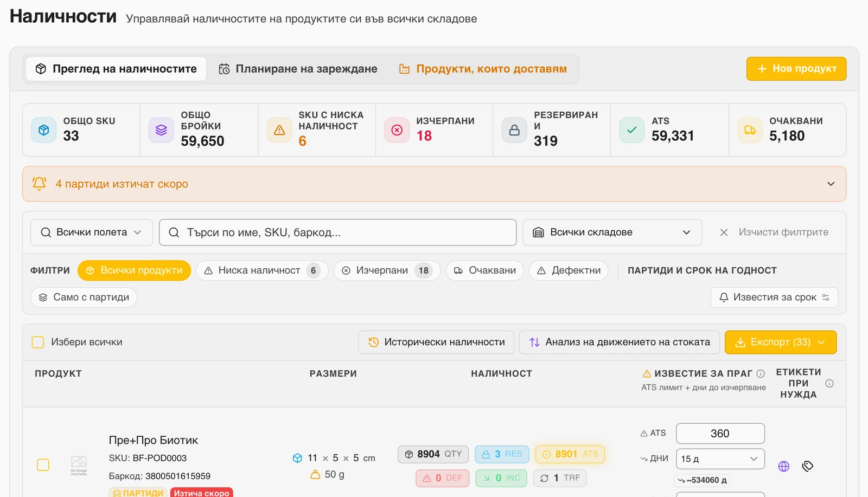Click the low stock warning triangle icon
Viewport: 868px width, 497px height.
point(279,130)
